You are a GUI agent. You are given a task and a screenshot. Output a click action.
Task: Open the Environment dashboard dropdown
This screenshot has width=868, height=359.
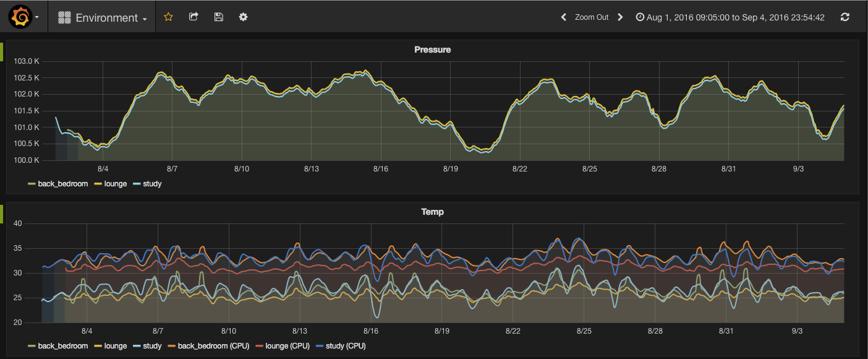108,17
